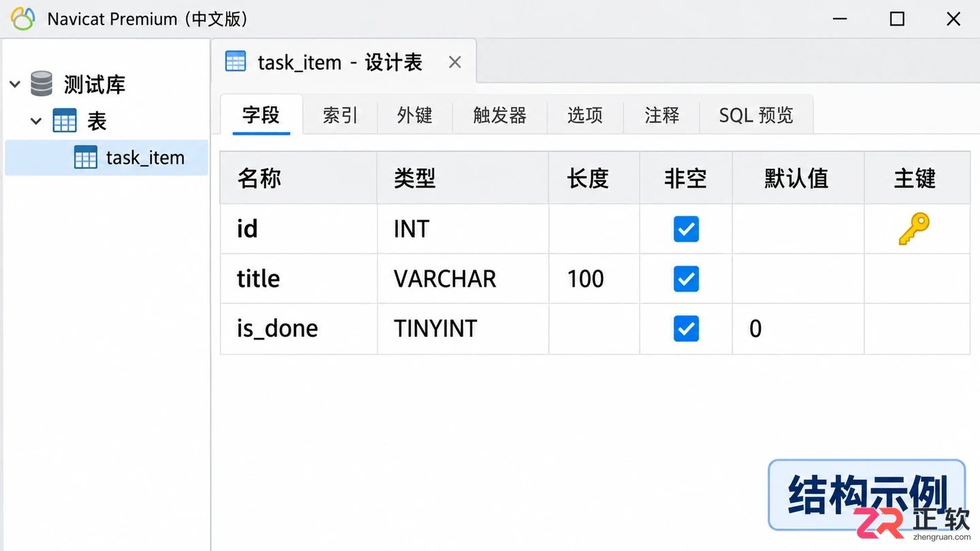
Task: Toggle the 非空 checkbox for title
Action: point(686,279)
